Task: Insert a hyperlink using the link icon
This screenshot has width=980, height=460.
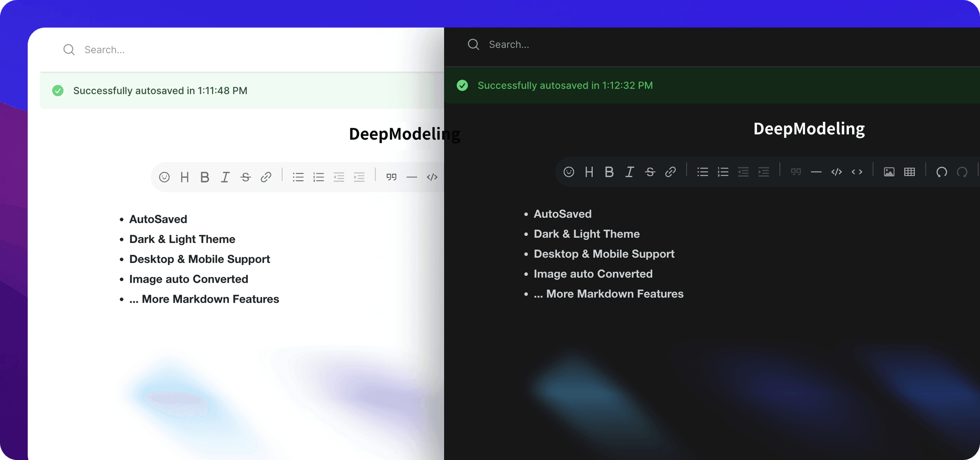Action: coord(266,177)
